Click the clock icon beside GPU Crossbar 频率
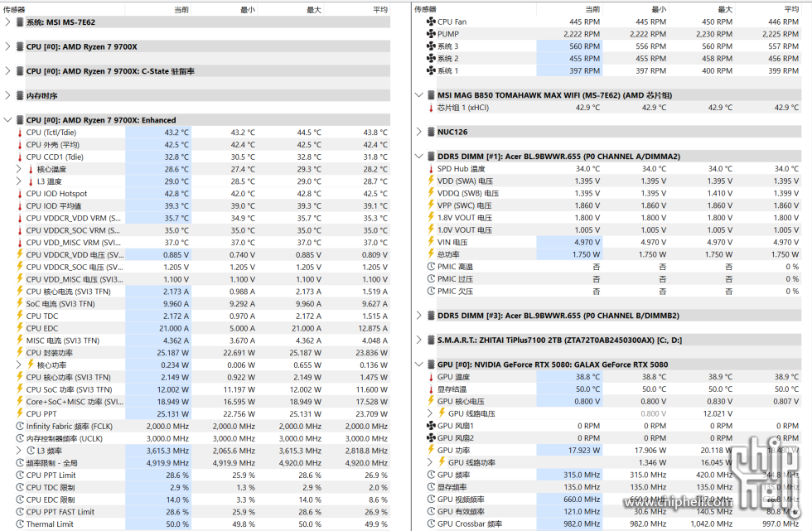The image size is (812, 531). [431, 524]
